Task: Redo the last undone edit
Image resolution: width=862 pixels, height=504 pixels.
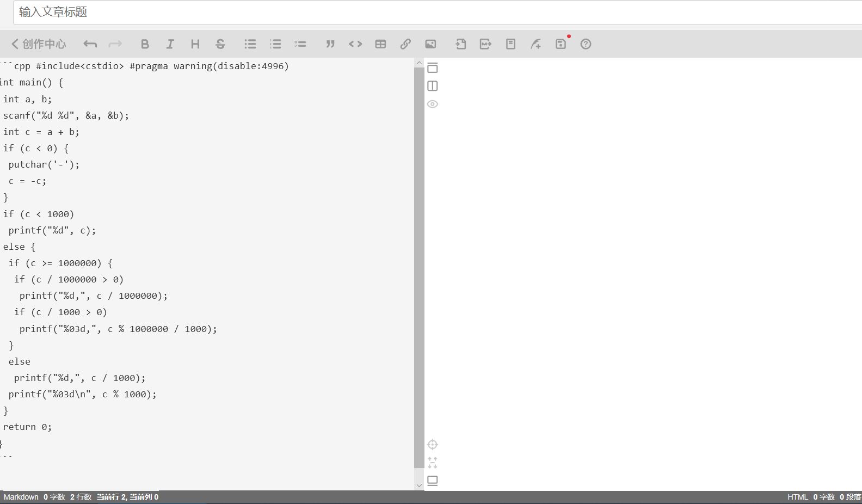Action: pos(115,44)
